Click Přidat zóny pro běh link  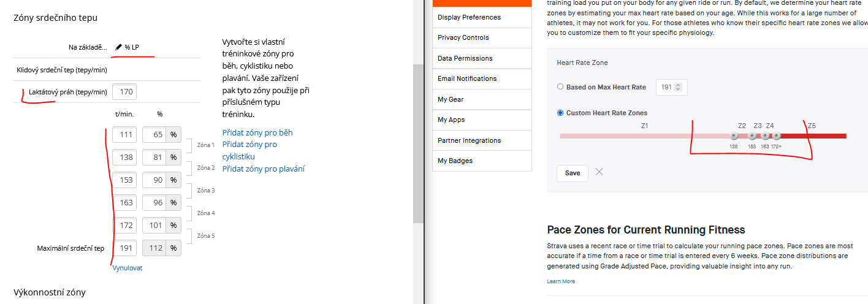tap(257, 133)
